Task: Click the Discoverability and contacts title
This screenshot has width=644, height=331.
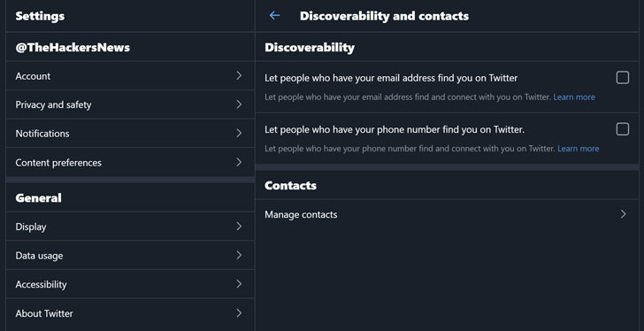Action: coord(384,16)
